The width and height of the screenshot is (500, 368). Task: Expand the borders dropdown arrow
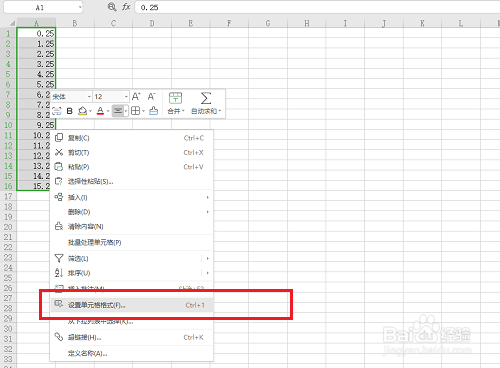(143, 111)
